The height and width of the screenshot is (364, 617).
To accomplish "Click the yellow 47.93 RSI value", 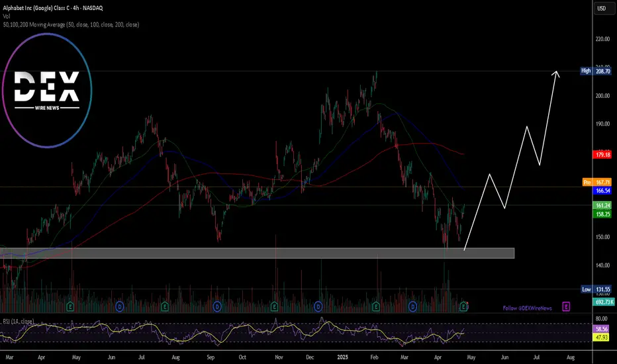I will pyautogui.click(x=602, y=338).
